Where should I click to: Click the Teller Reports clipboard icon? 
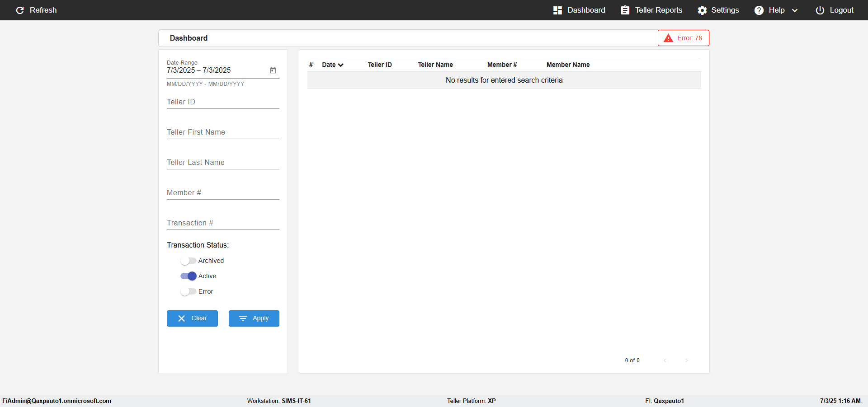[x=625, y=10]
